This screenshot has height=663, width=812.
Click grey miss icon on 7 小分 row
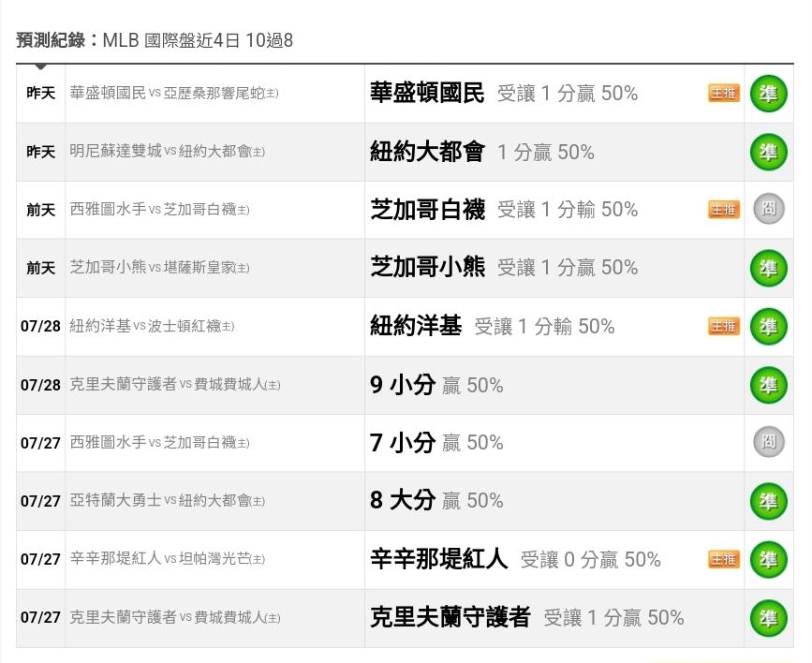point(769,442)
